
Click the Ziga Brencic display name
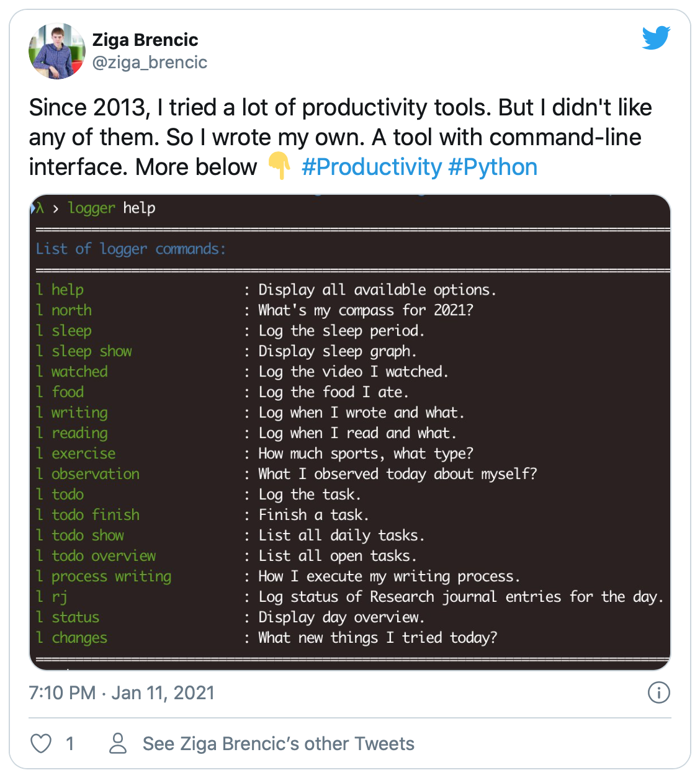coord(145,40)
